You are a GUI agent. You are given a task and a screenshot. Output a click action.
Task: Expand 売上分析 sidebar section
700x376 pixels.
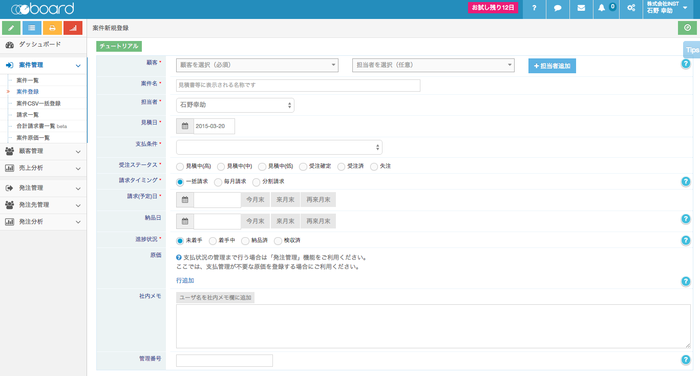coord(43,168)
